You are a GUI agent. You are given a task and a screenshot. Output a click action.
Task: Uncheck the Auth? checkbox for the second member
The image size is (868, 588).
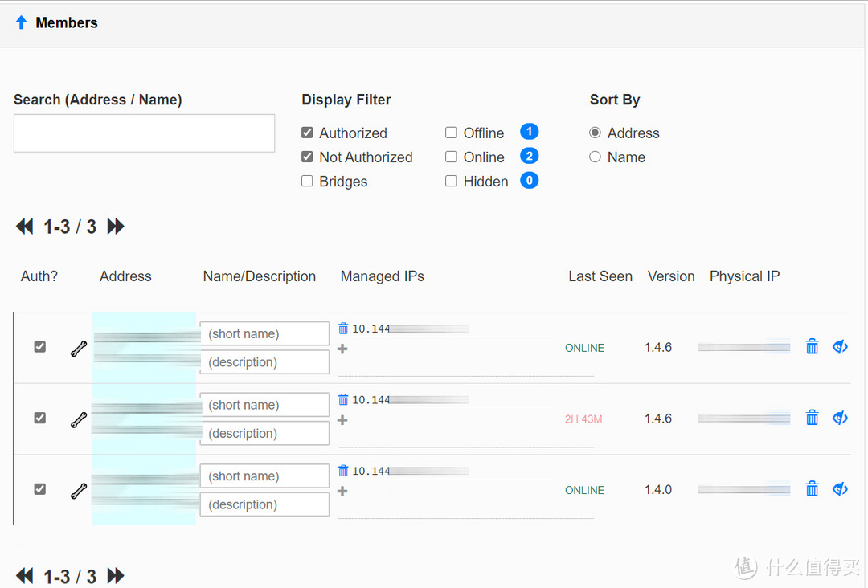39,418
